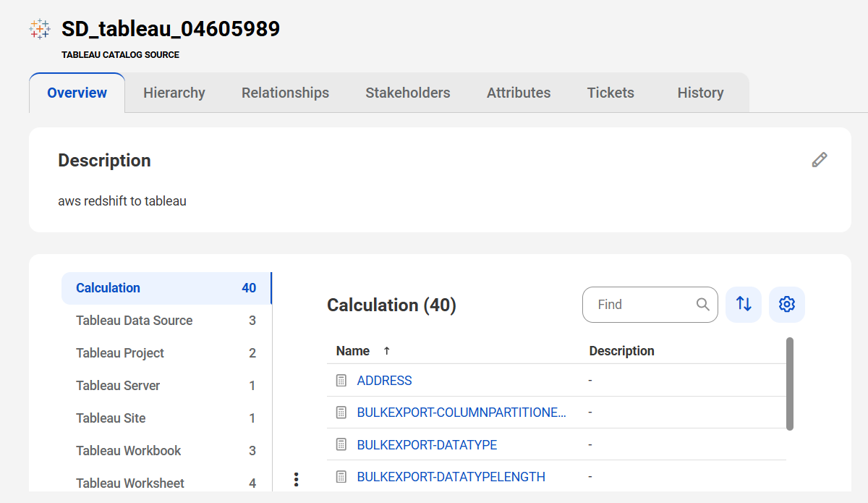Open the BULKEXPORT-DATATYPELENGTH link

[451, 477]
